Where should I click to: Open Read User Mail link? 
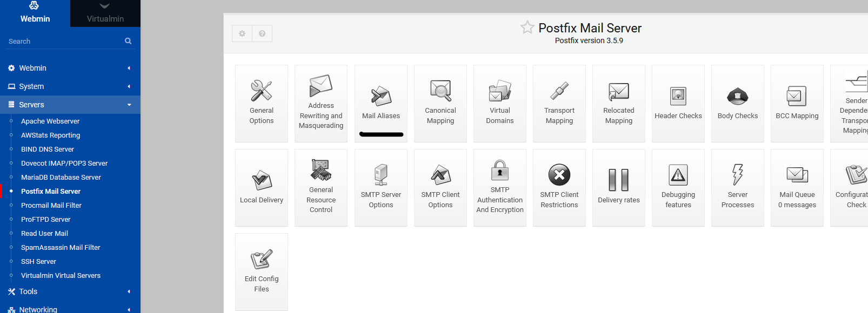[44, 234]
